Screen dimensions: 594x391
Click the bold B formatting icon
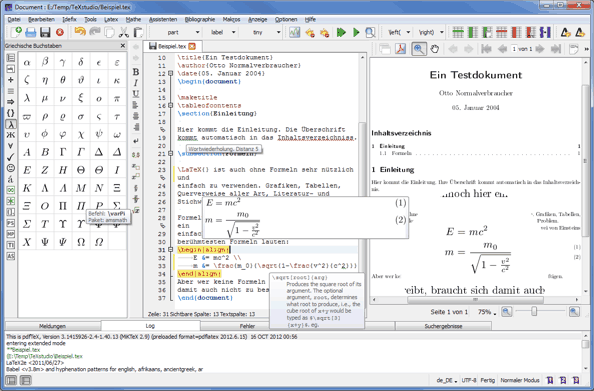pyautogui.click(x=136, y=72)
